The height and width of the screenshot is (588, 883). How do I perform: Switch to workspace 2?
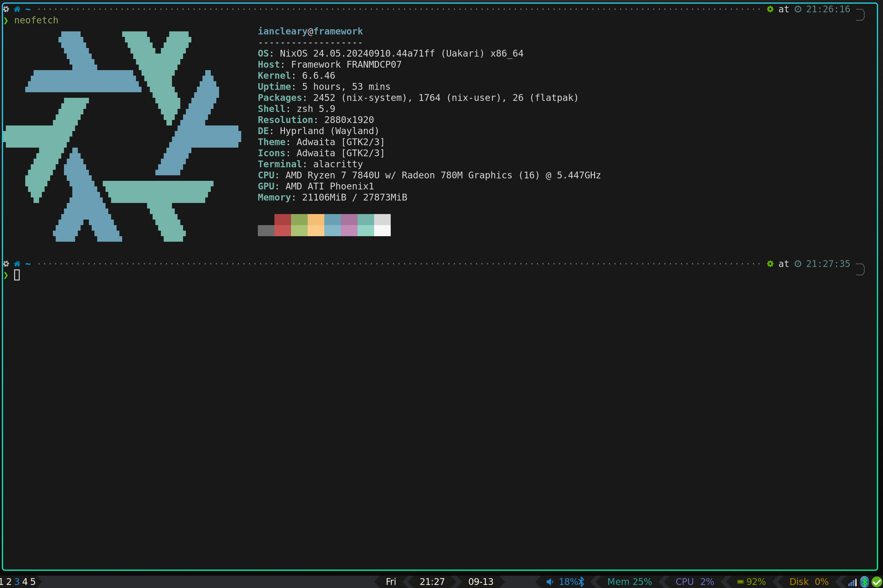pyautogui.click(x=9, y=582)
